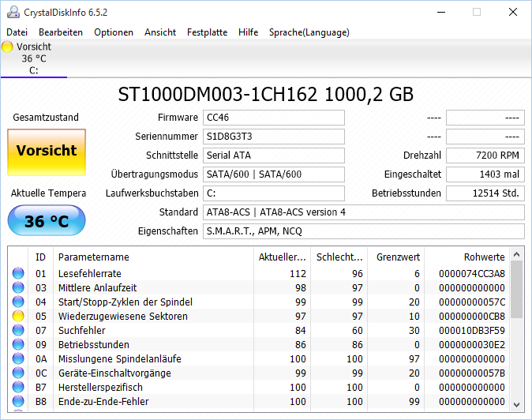Click yellow warning icon for Wiederzugewiesene Sektoren
Image resolution: width=532 pixels, height=420 pixels.
tap(18, 317)
